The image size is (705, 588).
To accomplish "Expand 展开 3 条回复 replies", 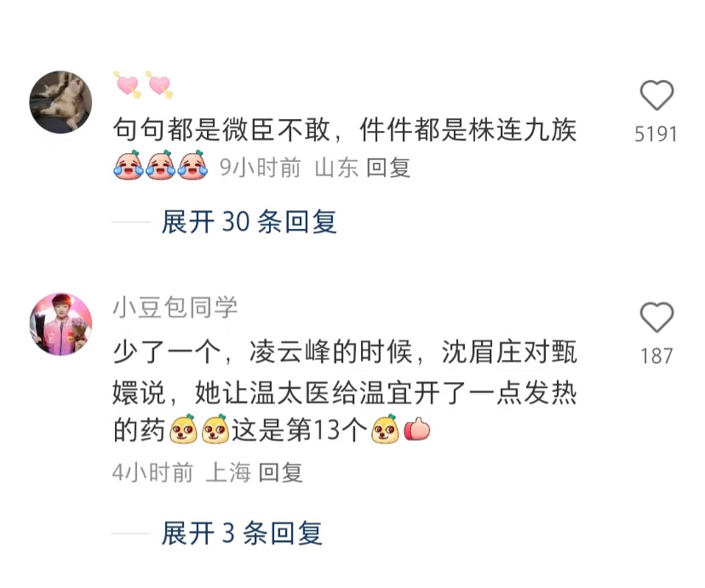I will coord(242,534).
